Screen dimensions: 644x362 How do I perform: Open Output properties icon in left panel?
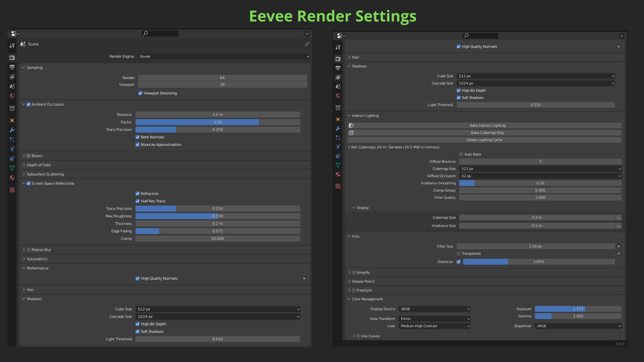click(12, 67)
